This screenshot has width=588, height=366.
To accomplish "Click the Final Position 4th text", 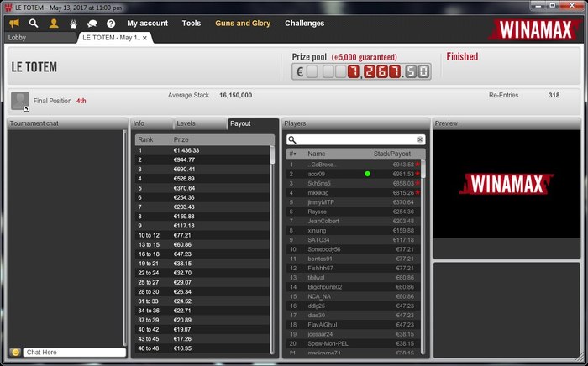I will (60, 101).
